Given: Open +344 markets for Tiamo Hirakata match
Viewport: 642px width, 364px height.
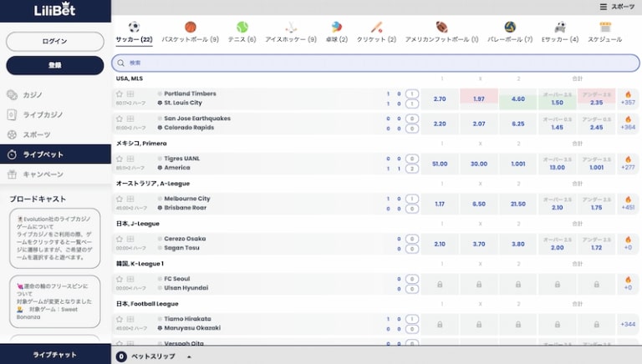Looking at the screenshot, I should pos(628,324).
